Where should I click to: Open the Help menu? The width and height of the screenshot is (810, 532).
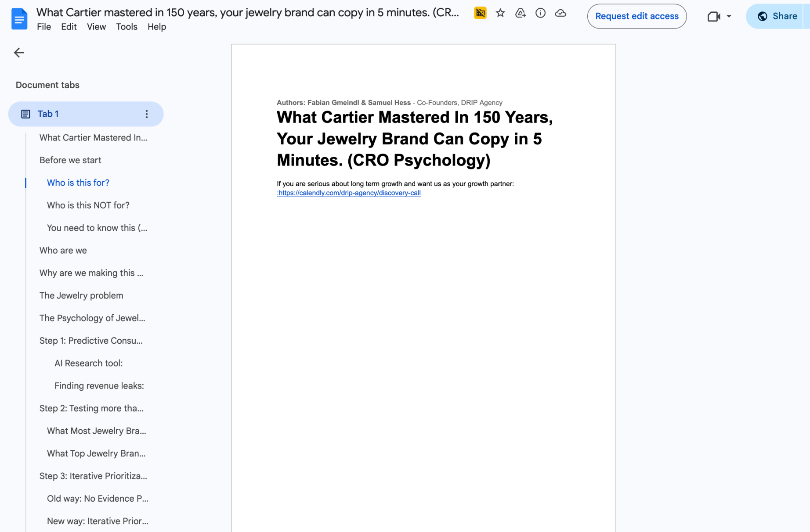pyautogui.click(x=157, y=27)
